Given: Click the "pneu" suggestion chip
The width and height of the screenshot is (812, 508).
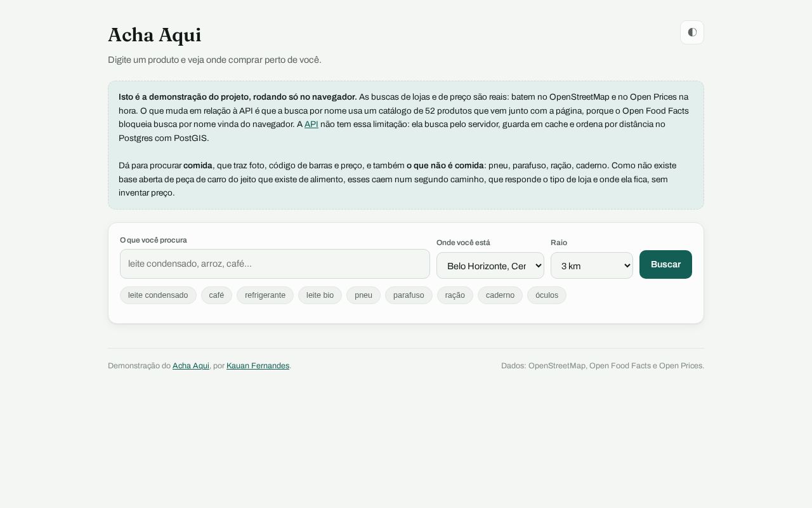Looking at the screenshot, I should [x=363, y=295].
